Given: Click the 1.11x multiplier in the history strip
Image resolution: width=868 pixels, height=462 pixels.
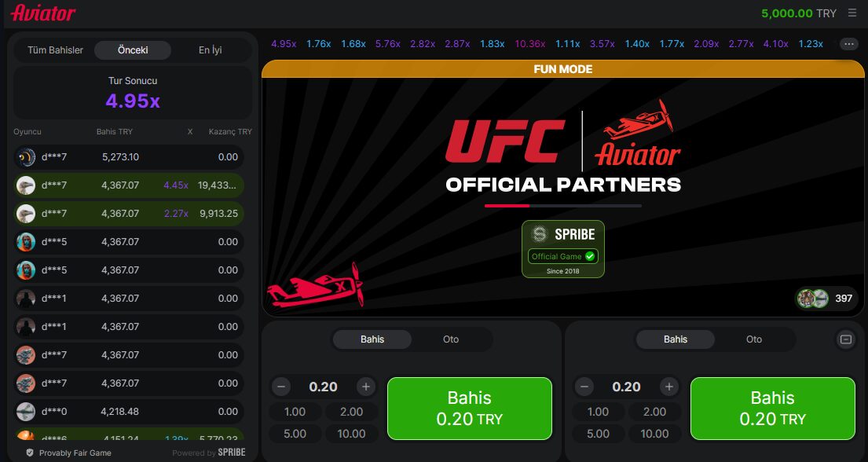Looking at the screenshot, I should coord(568,44).
